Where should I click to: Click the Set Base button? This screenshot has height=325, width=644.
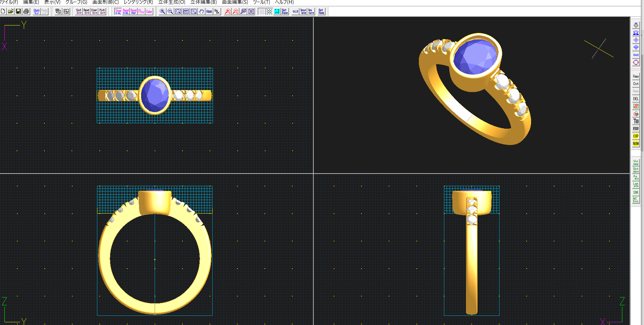[285, 12]
